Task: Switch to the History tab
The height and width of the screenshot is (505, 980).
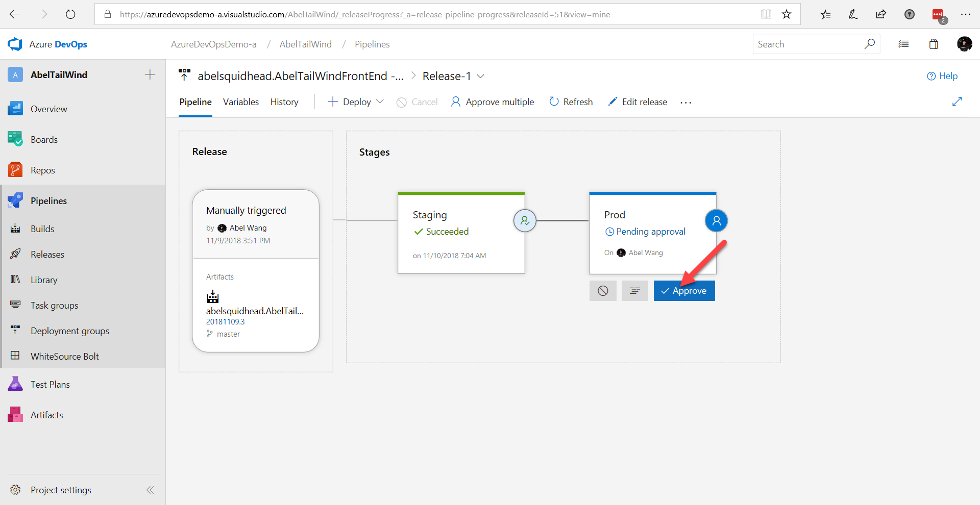Action: pos(284,102)
